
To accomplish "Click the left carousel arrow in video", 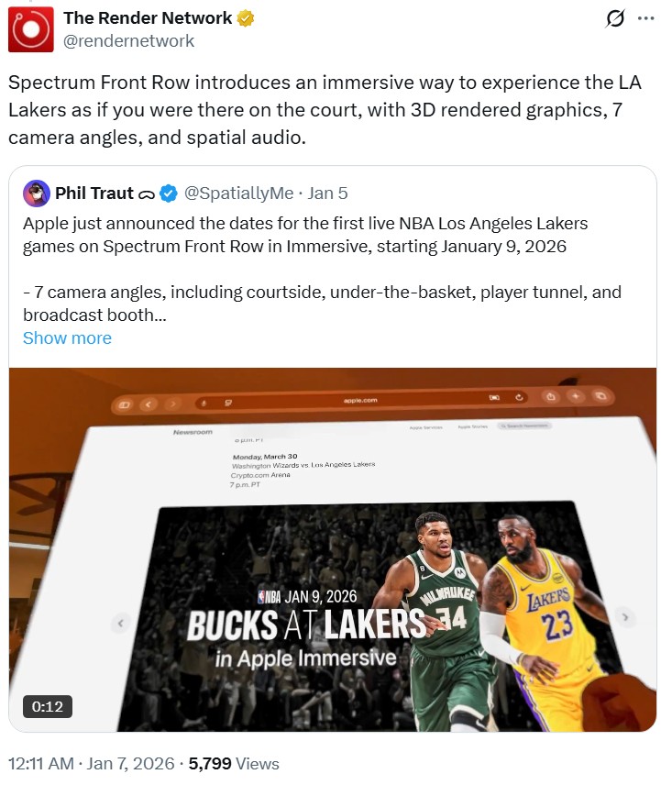I will (x=120, y=623).
